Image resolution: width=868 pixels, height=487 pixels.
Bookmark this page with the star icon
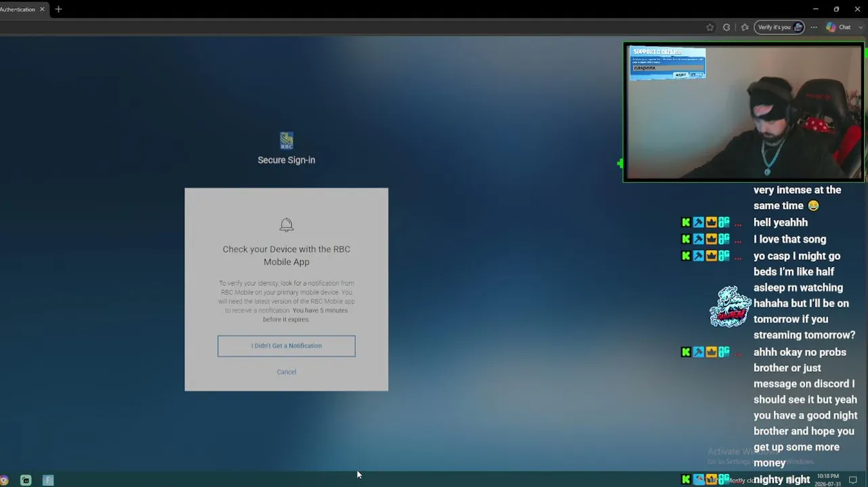(710, 27)
